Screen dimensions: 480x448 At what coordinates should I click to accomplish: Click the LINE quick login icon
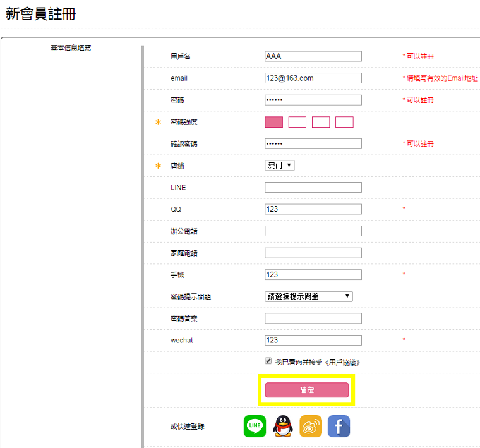coord(255,427)
